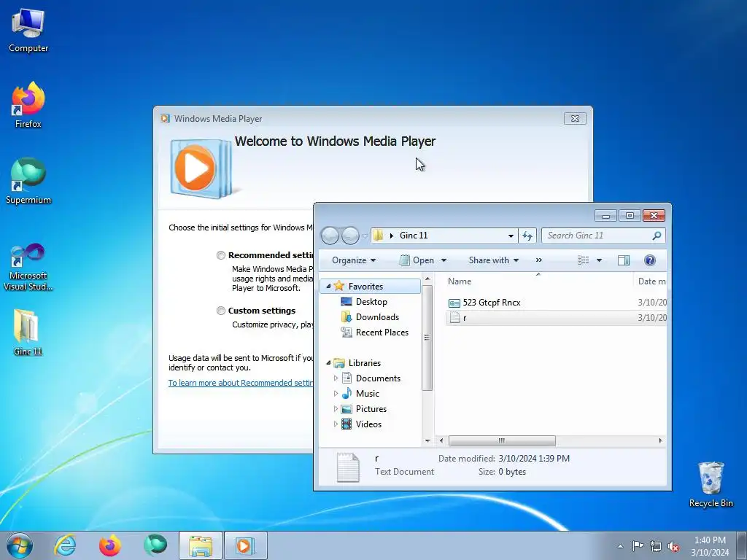Click the Ginc 11 breadcrumb in address bar
Image resolution: width=747 pixels, height=560 pixels.
pos(414,236)
